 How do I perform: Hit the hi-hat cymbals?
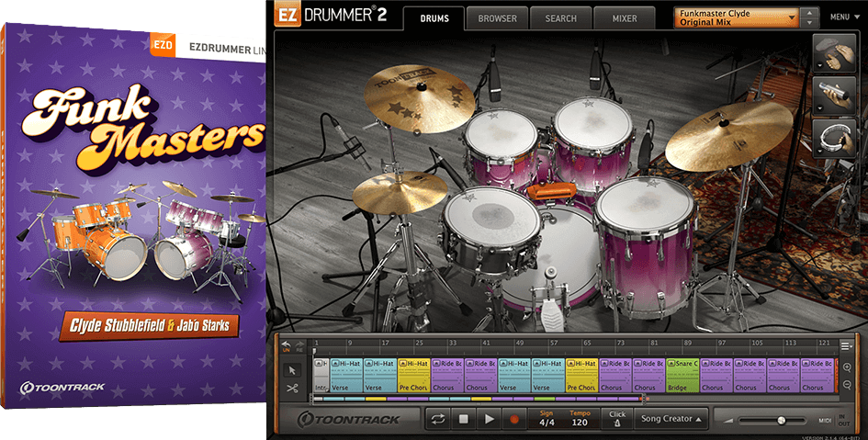pos(400,191)
